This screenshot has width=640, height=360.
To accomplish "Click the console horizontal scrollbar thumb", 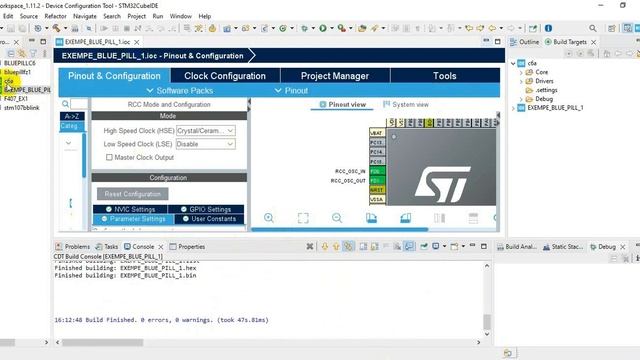I will (x=102, y=342).
